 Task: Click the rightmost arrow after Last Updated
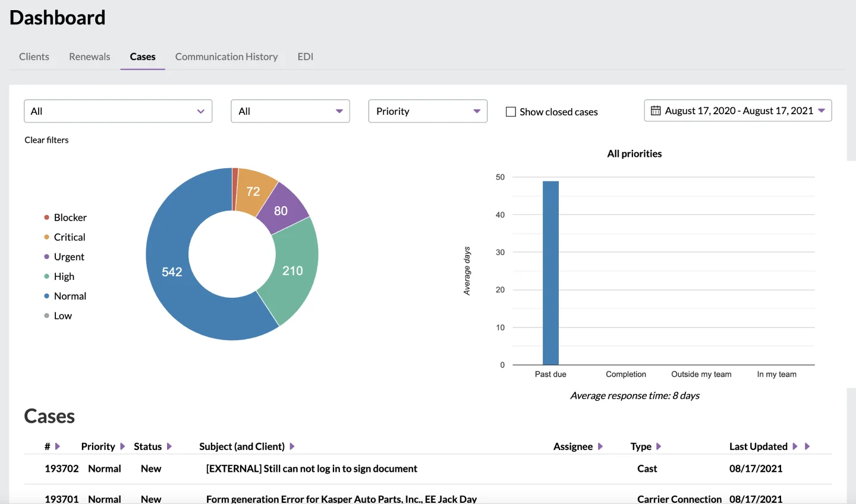tap(807, 446)
